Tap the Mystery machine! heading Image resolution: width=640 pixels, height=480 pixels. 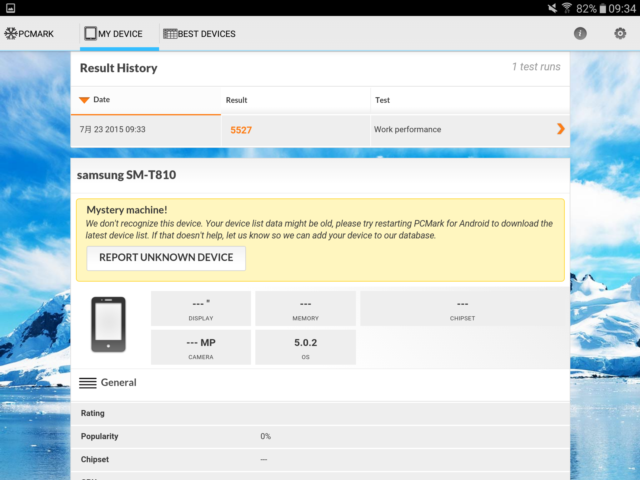(127, 210)
